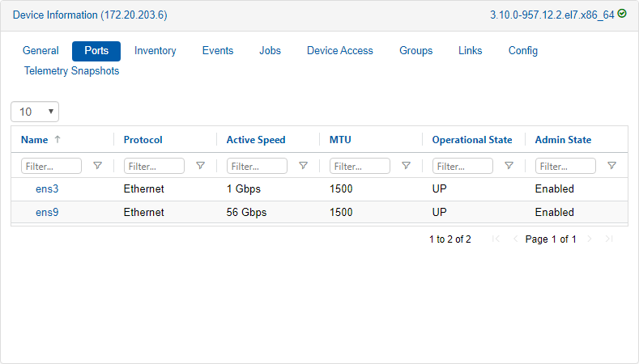Click the MTU filter input field
This screenshot has width=639, height=364.
[360, 166]
